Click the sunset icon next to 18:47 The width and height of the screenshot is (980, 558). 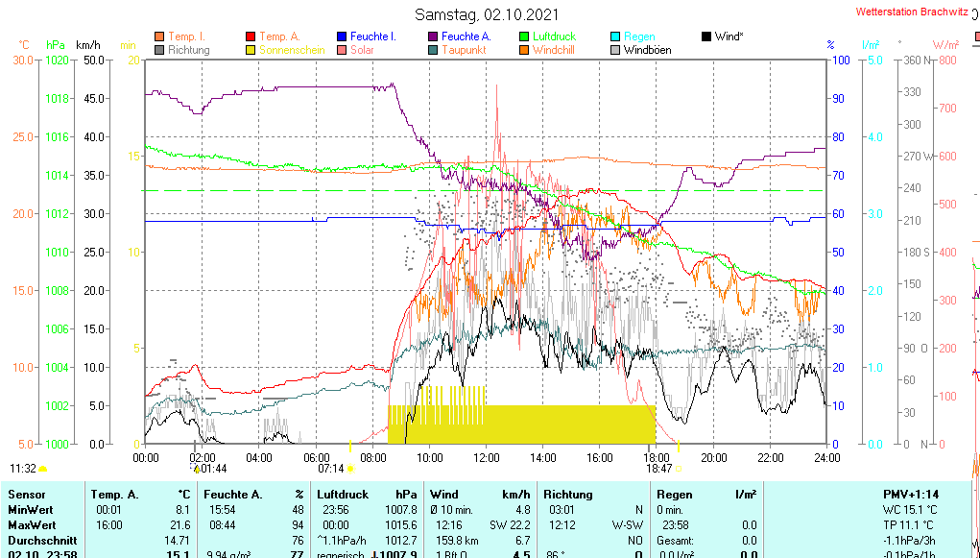[679, 469]
